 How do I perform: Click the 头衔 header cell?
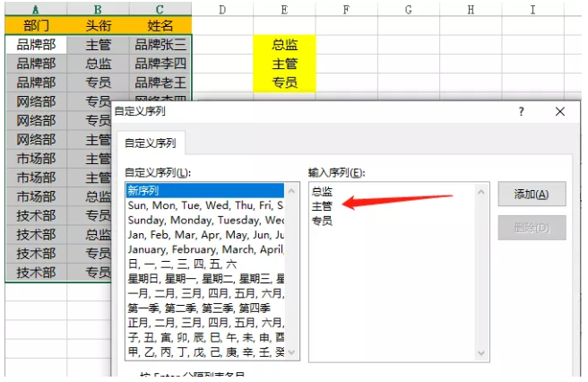99,25
